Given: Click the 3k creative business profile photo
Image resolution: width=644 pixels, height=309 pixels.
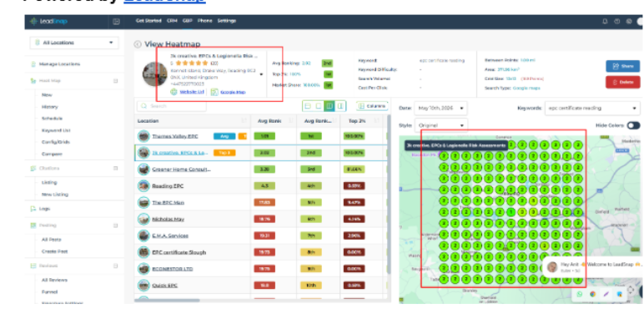Looking at the screenshot, I should (155, 74).
